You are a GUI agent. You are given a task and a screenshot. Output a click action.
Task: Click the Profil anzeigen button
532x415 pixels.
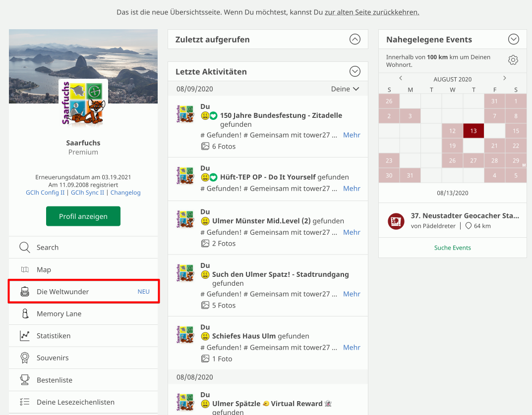83,216
